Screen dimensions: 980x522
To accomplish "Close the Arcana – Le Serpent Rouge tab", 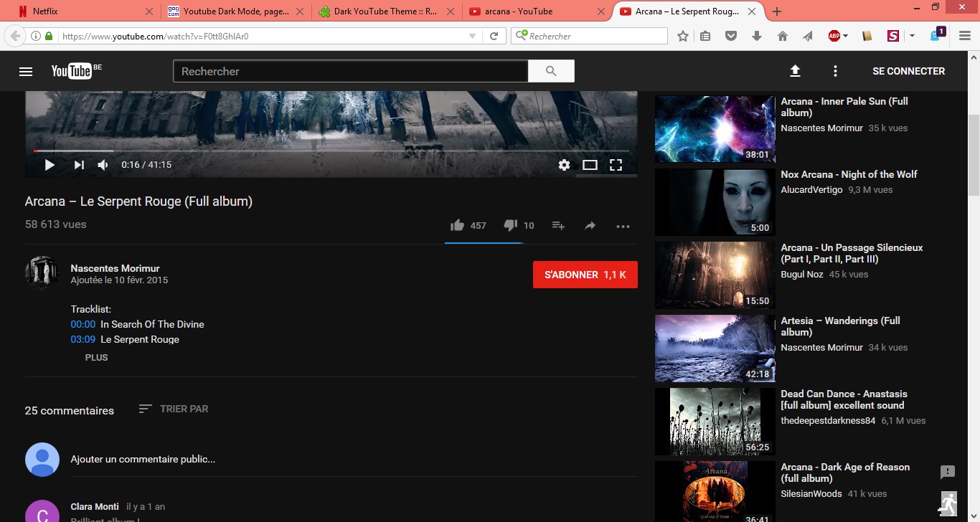I will click(752, 11).
